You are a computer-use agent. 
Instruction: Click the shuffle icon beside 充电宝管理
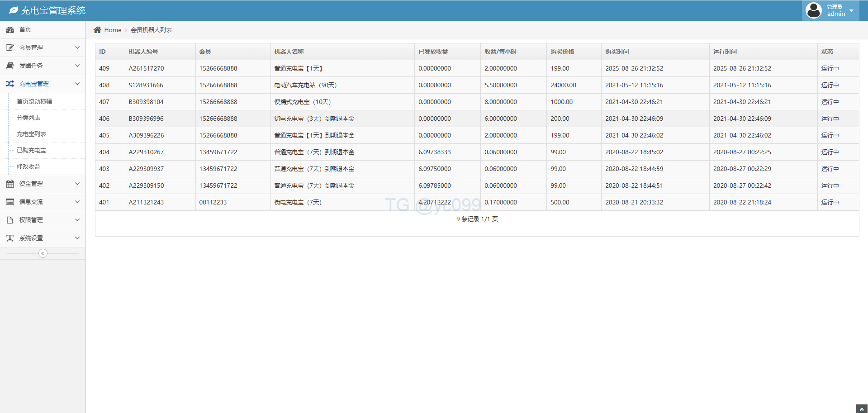click(x=10, y=84)
